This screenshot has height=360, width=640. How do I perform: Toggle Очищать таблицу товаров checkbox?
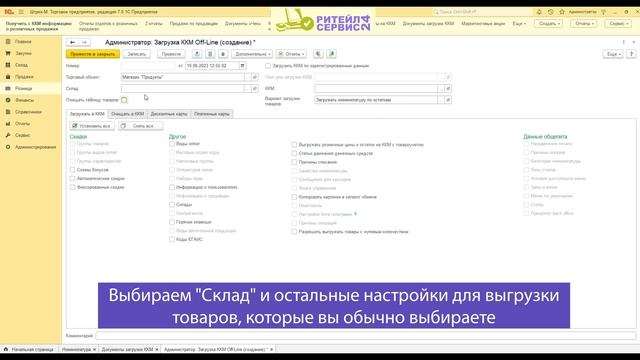[x=124, y=100]
